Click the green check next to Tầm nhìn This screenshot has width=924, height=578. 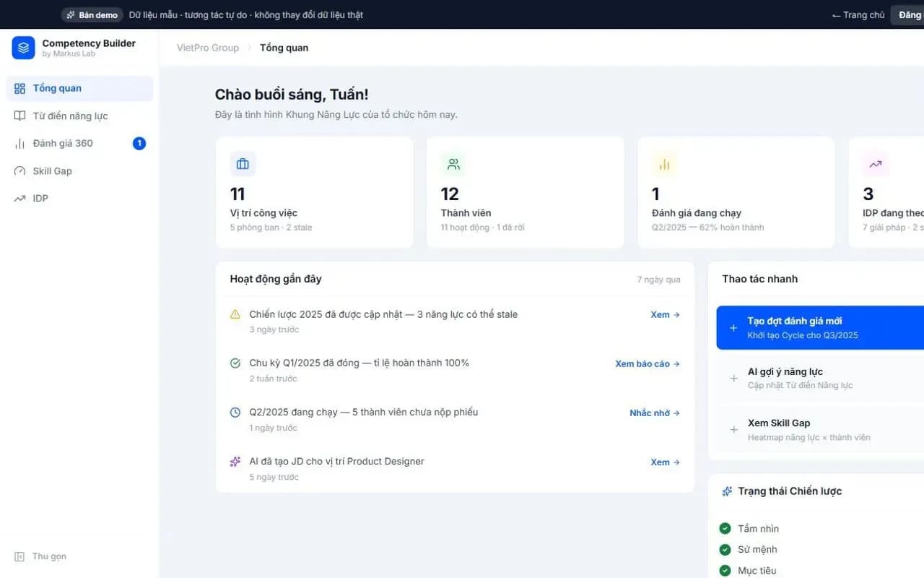coord(725,529)
